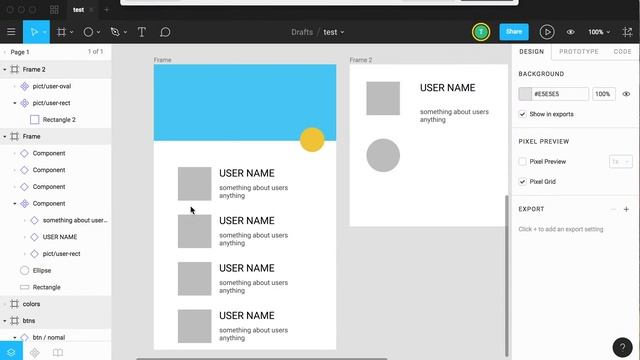Open the Move tool dropdown arrow
The height and width of the screenshot is (360, 640).
[44, 32]
